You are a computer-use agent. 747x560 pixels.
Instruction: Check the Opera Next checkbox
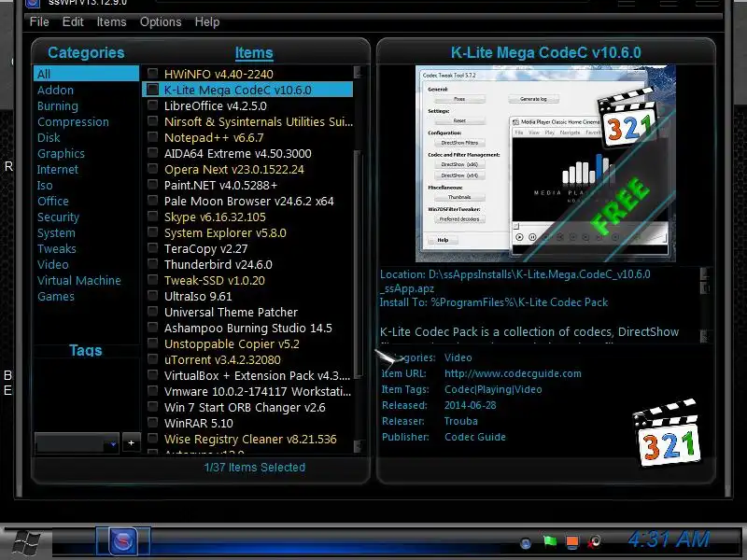click(x=152, y=168)
